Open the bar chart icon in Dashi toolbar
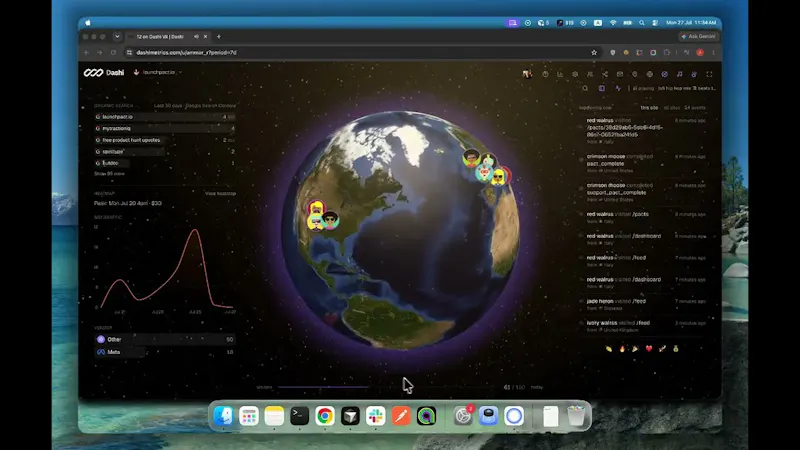 tap(560, 74)
